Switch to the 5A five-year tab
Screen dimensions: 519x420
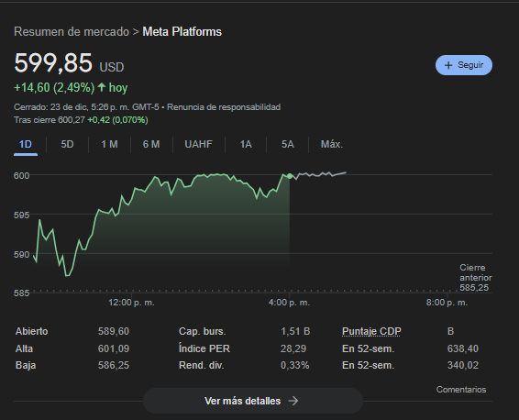[288, 145]
